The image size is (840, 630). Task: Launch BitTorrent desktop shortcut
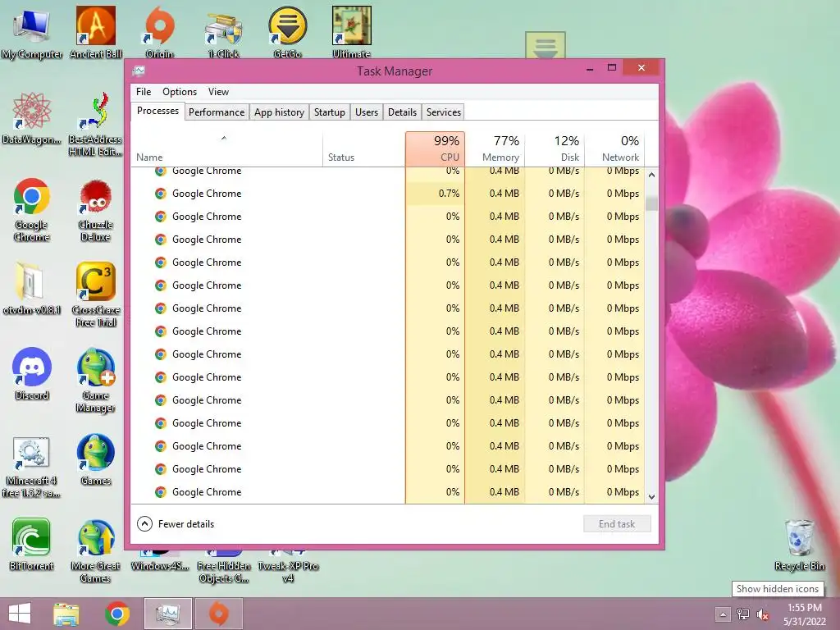click(32, 545)
